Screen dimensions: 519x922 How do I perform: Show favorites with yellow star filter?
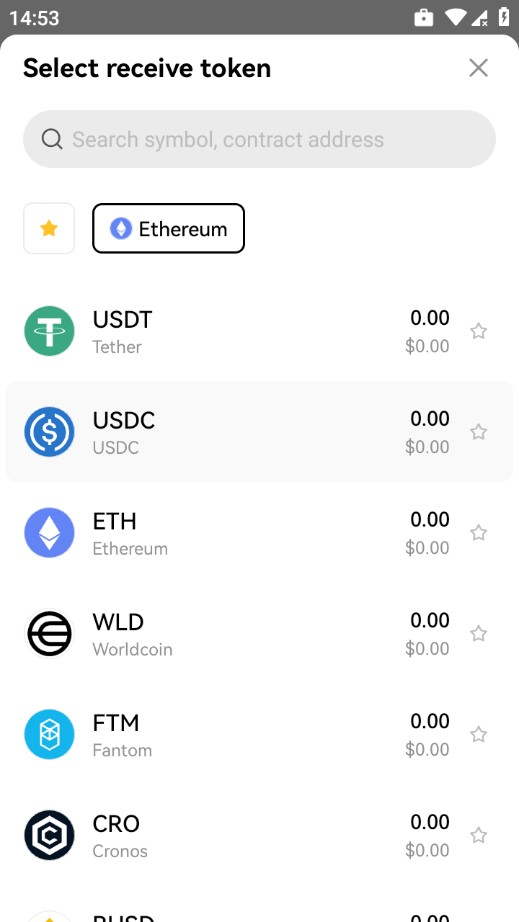click(49, 229)
